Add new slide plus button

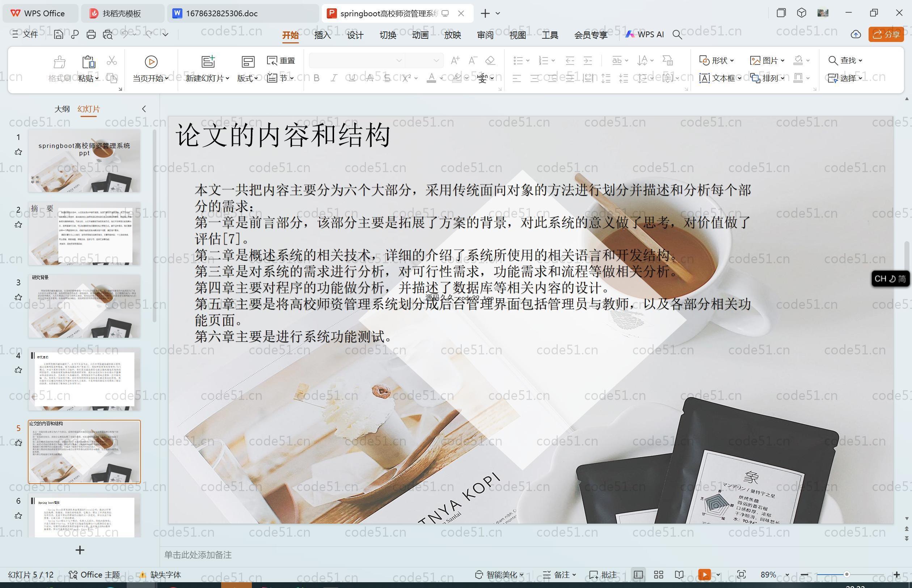(x=80, y=550)
